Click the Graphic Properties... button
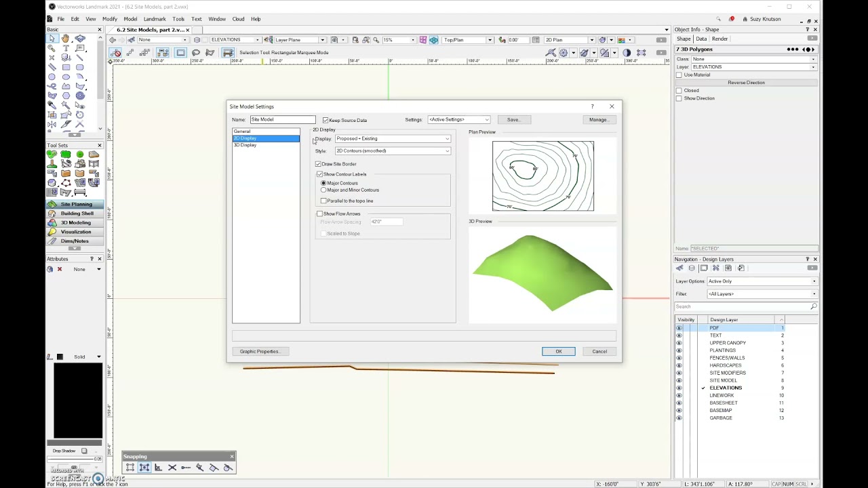Screen dimensions: 868x488 tap(260, 351)
